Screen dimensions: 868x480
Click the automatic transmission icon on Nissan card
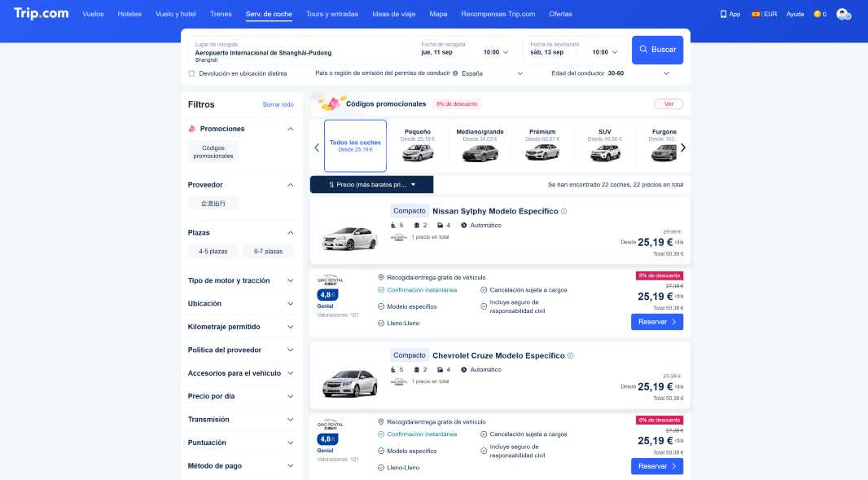point(464,225)
